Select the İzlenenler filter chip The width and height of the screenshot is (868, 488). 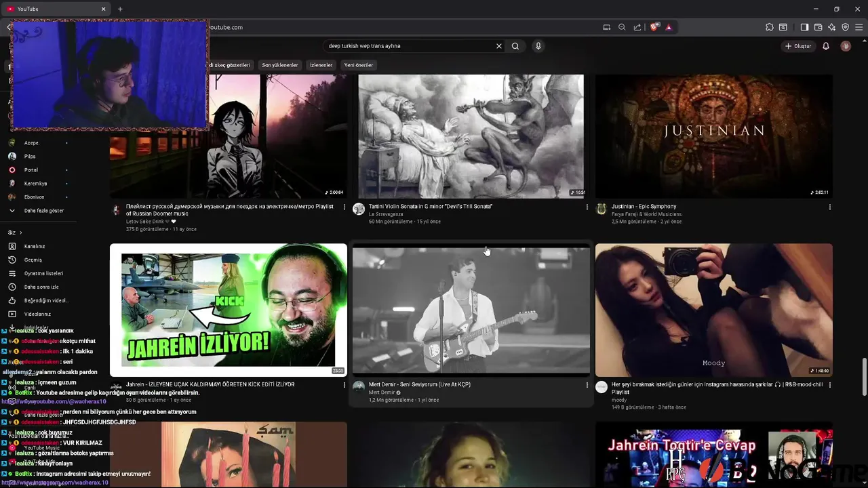tap(321, 65)
